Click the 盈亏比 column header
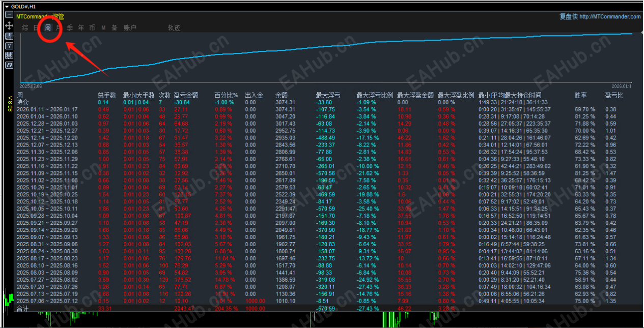 click(x=614, y=95)
